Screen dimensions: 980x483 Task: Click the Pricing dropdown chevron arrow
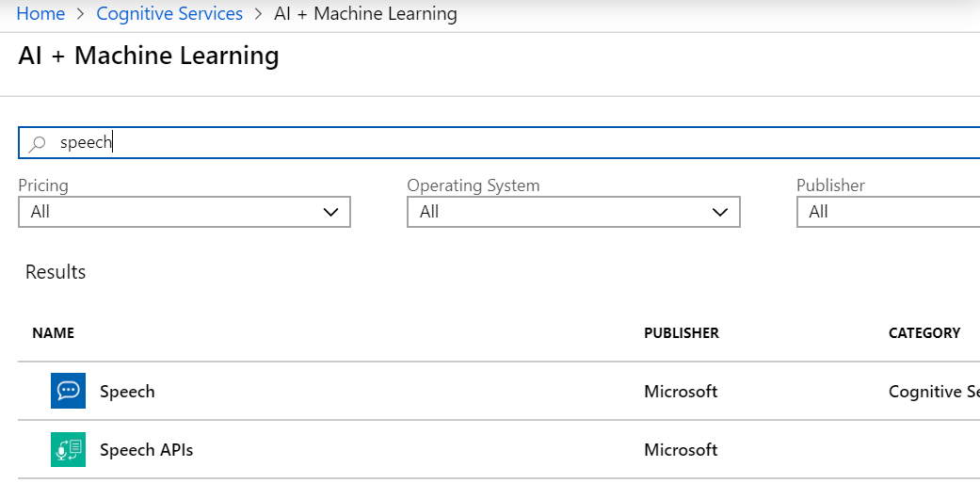tap(330, 212)
